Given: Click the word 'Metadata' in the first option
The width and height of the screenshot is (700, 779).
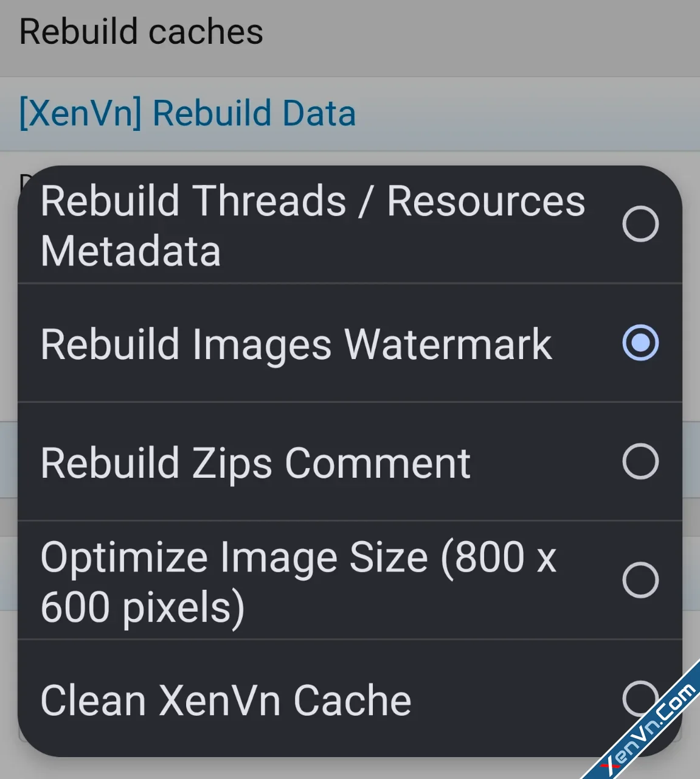Looking at the screenshot, I should (x=131, y=251).
